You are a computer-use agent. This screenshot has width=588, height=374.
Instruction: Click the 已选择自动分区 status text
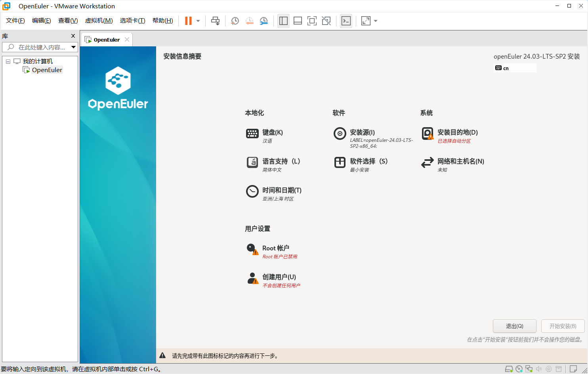454,141
